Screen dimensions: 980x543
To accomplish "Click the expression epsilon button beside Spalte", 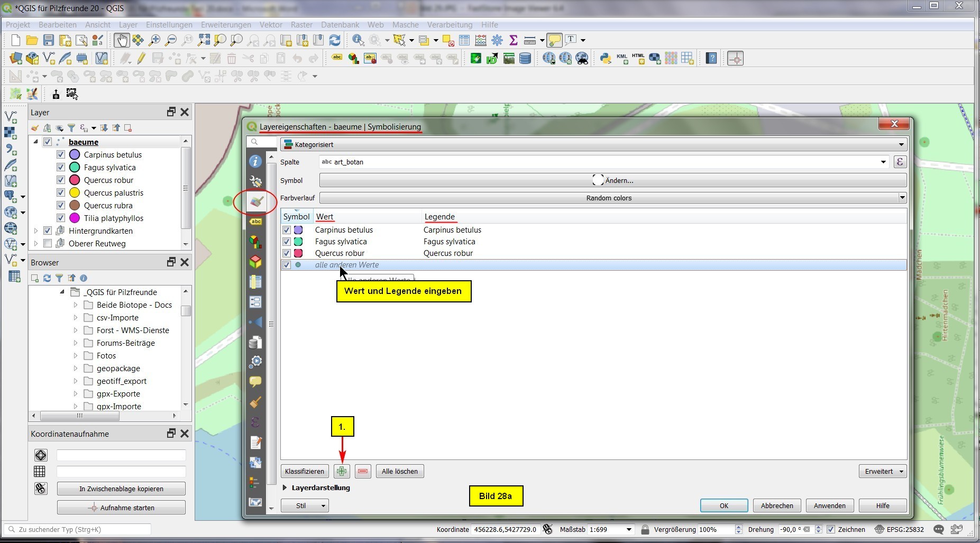I will point(900,162).
